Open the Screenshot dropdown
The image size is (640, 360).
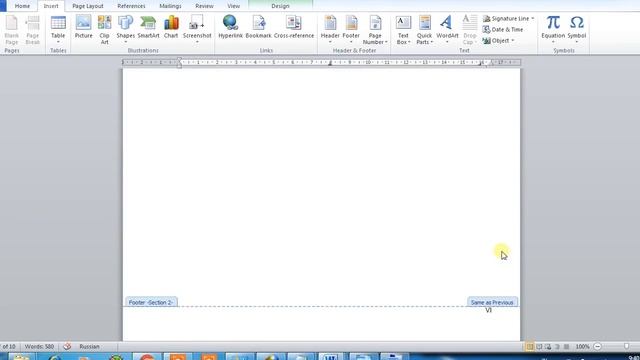(x=197, y=30)
